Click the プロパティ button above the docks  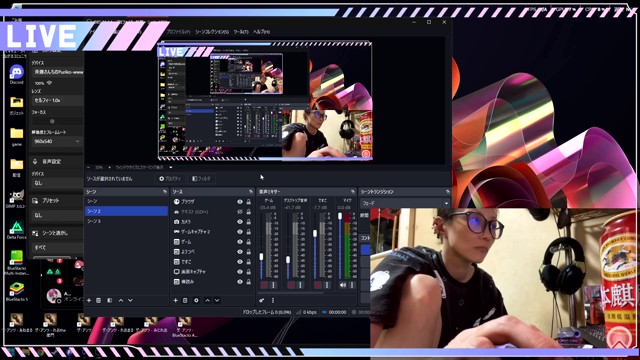170,178
